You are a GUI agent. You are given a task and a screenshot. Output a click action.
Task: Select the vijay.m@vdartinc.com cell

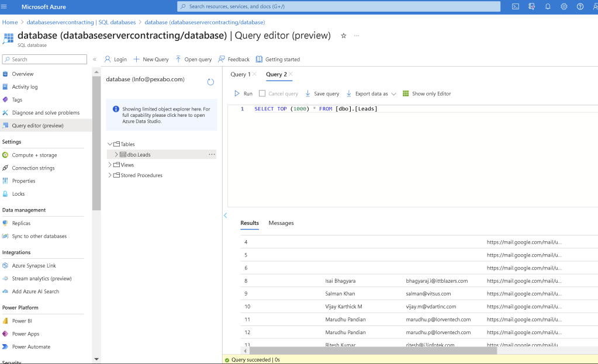[431, 306]
